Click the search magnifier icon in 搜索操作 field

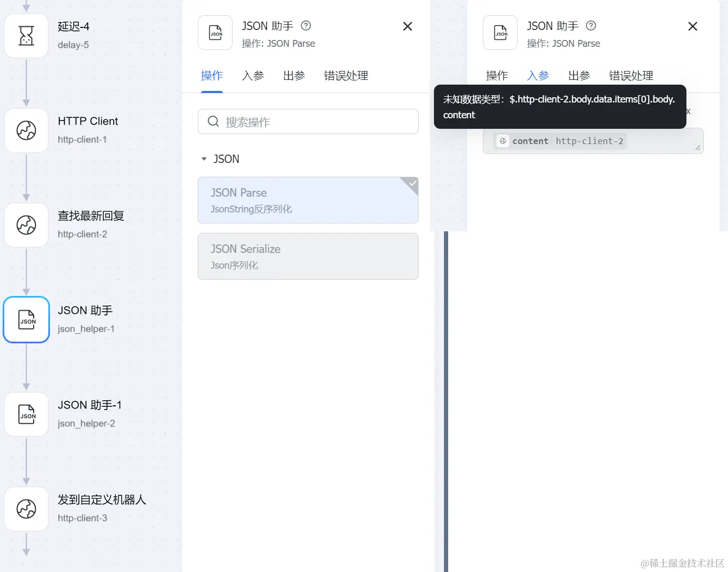[x=213, y=121]
